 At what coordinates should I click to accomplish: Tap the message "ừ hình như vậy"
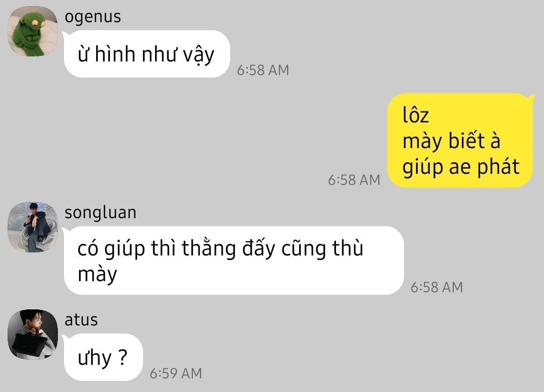coord(147,54)
